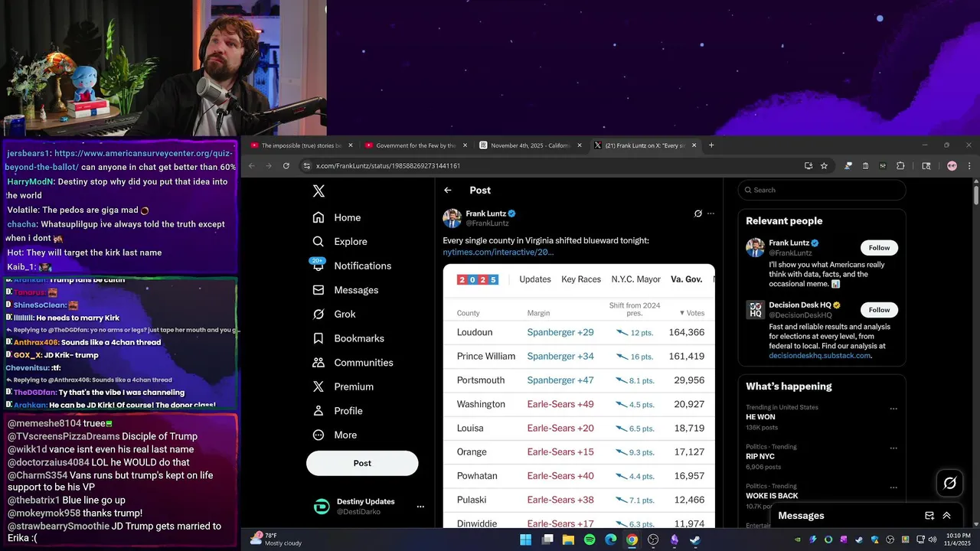This screenshot has height=551, width=980.
Task: Open the Chrome profile avatar
Action: [952, 166]
